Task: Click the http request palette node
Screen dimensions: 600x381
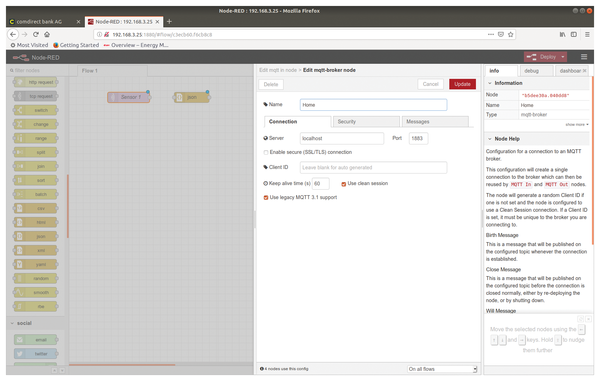Action: click(36, 82)
